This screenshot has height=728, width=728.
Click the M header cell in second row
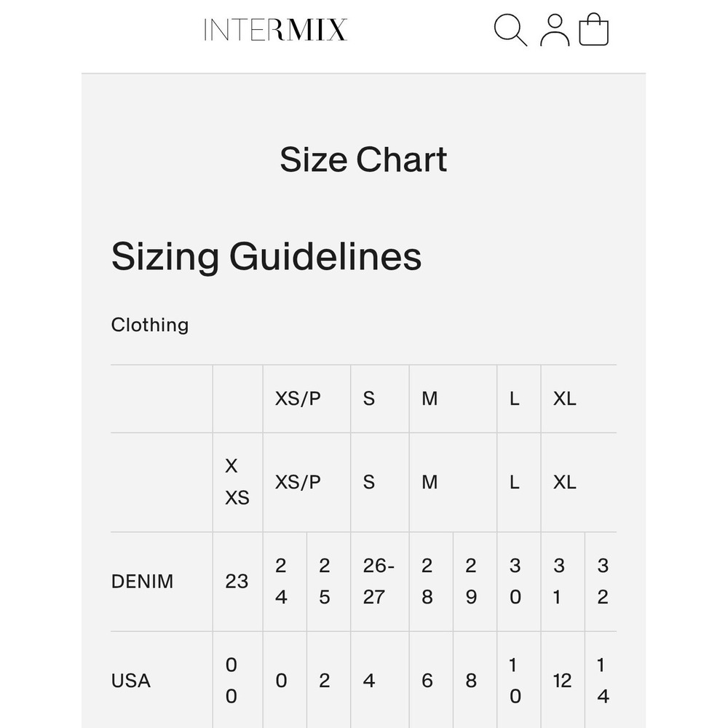pyautogui.click(x=453, y=483)
